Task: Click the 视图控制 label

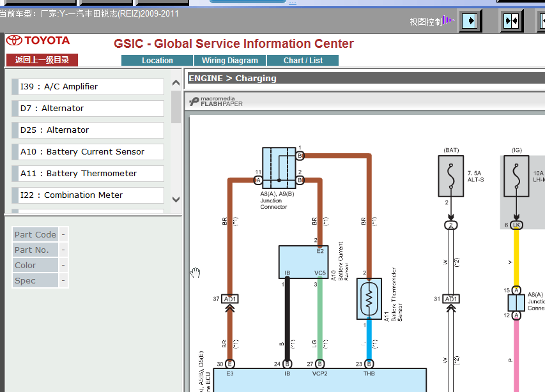Action: [426, 22]
